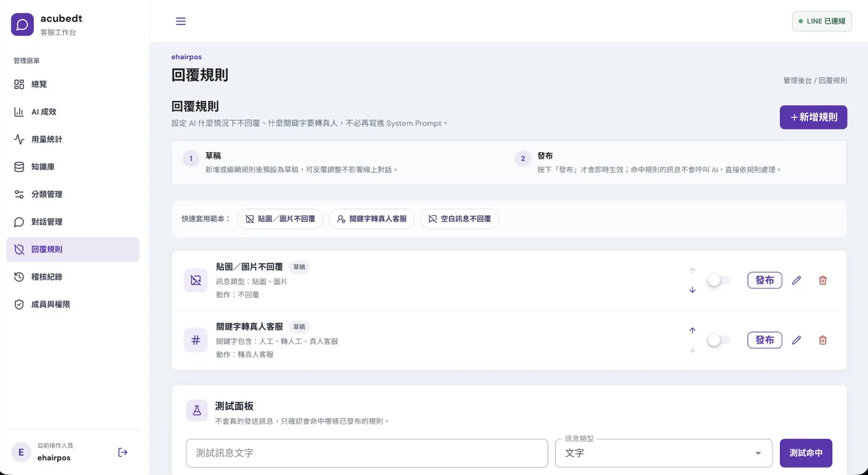
Task: Navigate to 分類管理 in sidebar
Action: (x=73, y=194)
